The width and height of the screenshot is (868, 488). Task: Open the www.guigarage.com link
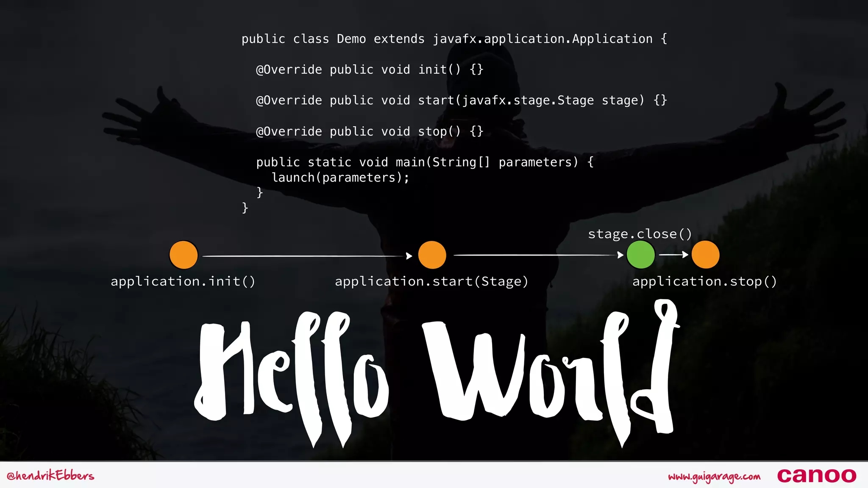point(714,477)
